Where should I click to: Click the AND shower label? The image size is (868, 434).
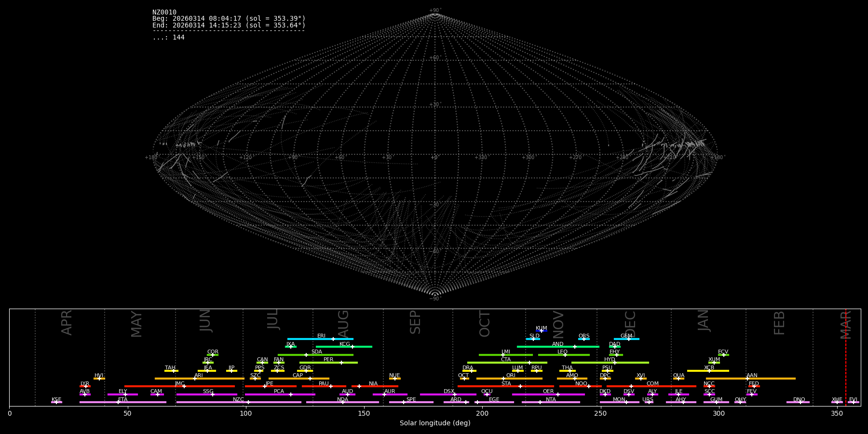pyautogui.click(x=557, y=344)
